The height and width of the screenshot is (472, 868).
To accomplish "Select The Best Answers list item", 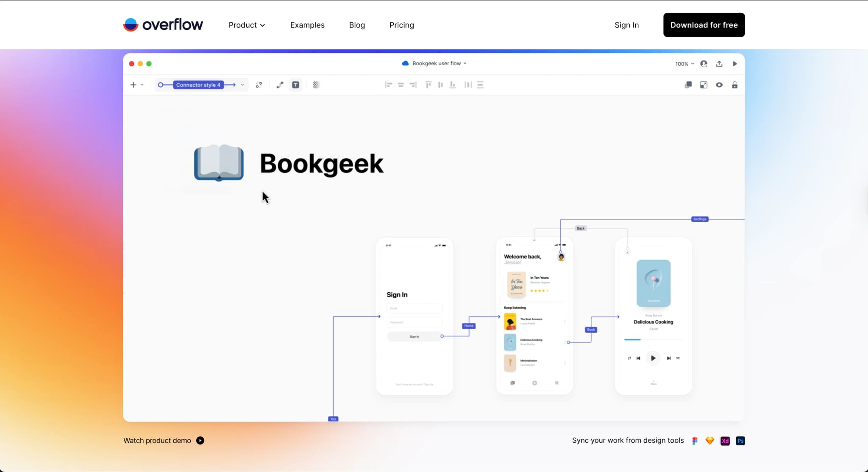I will [534, 322].
